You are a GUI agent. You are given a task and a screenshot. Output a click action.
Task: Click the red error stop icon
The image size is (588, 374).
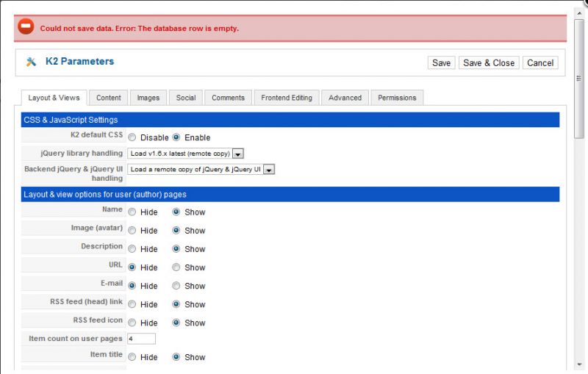coord(26,26)
